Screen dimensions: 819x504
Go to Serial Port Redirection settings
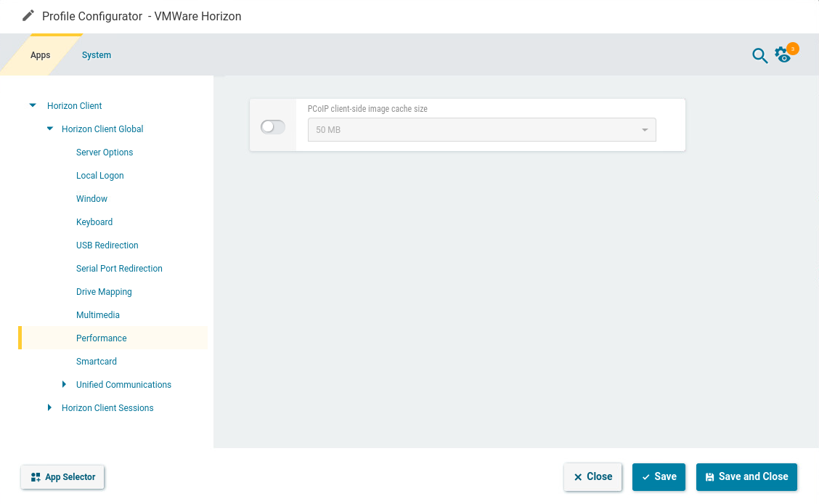pyautogui.click(x=119, y=269)
